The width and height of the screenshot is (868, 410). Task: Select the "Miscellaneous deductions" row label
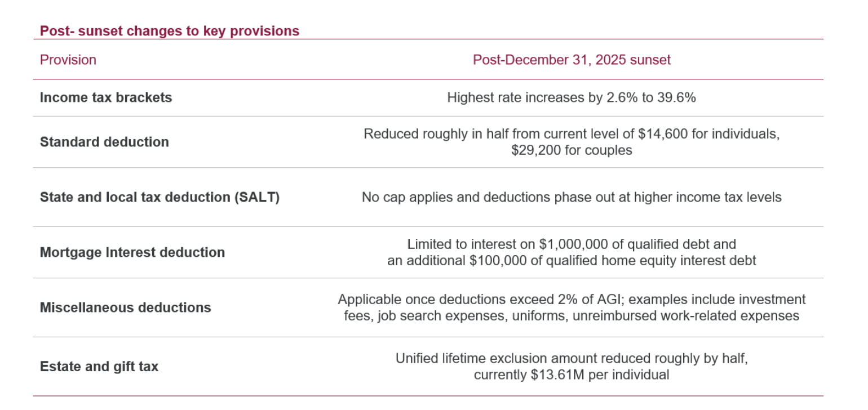click(126, 307)
